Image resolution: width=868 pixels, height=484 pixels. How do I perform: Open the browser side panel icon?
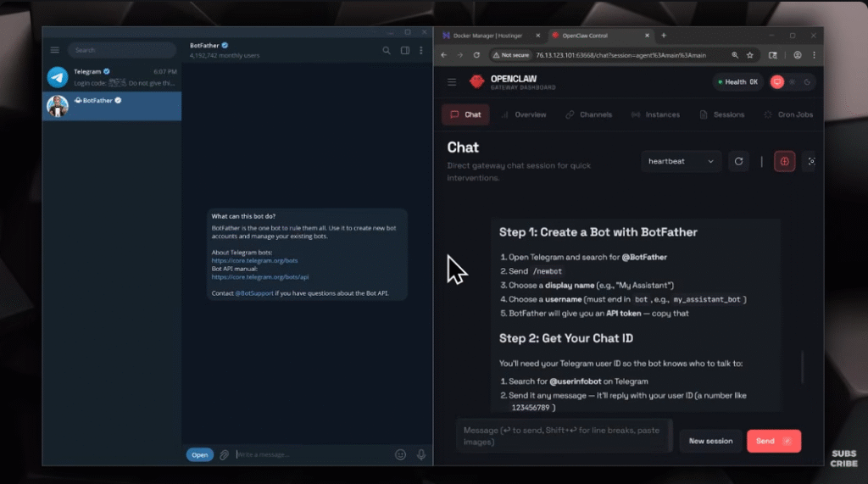[773, 55]
